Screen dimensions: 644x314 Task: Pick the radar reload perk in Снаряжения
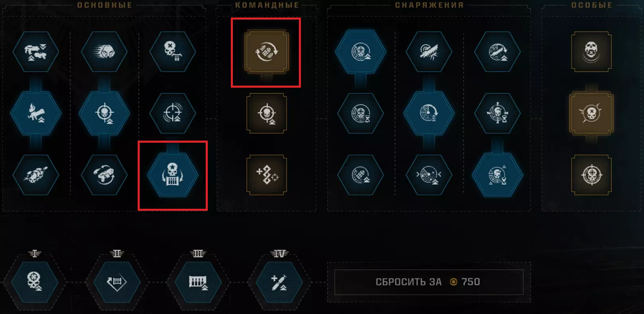pos(429,113)
